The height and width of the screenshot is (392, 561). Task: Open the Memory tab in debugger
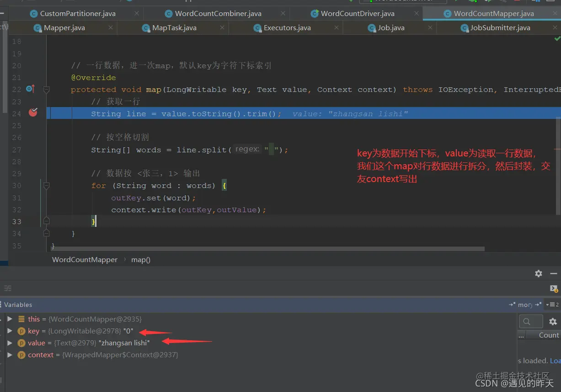point(525,305)
